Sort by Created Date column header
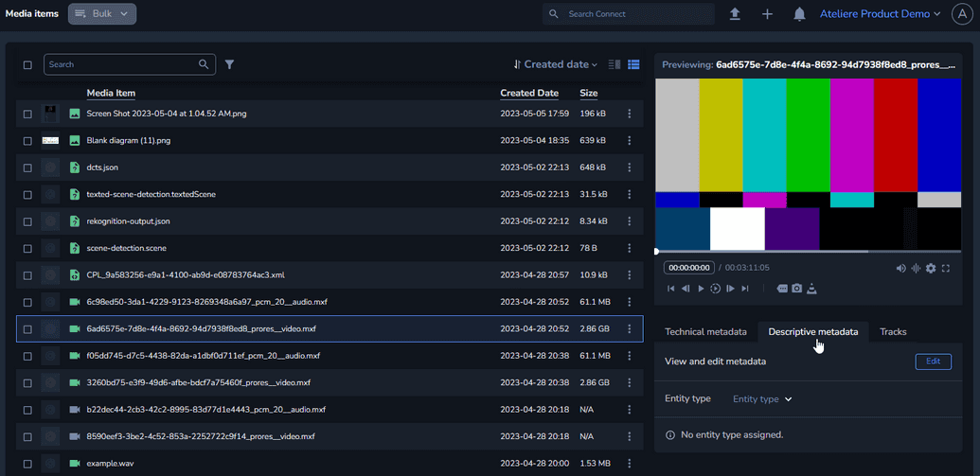Screen dimensions: 980x476 point(529,93)
